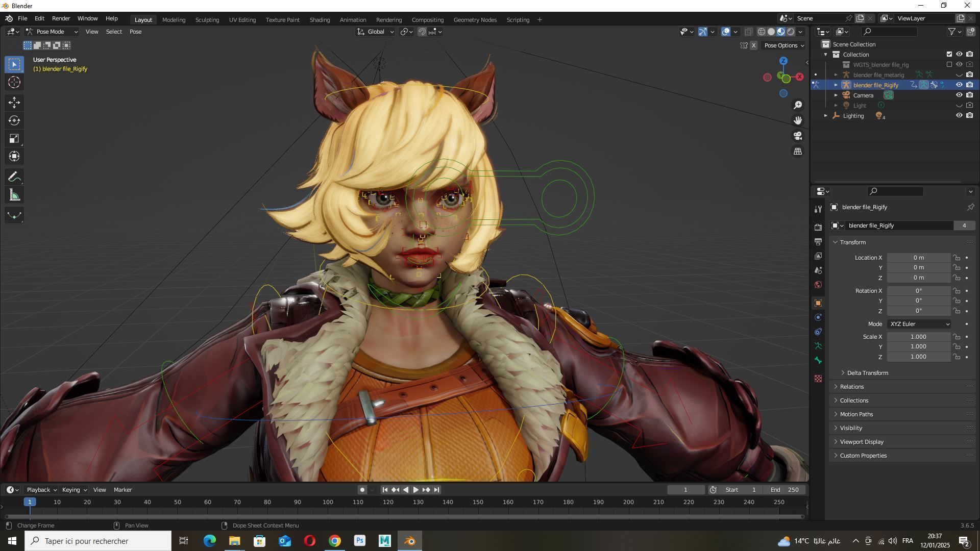Open the Armature data properties tab

[818, 346]
